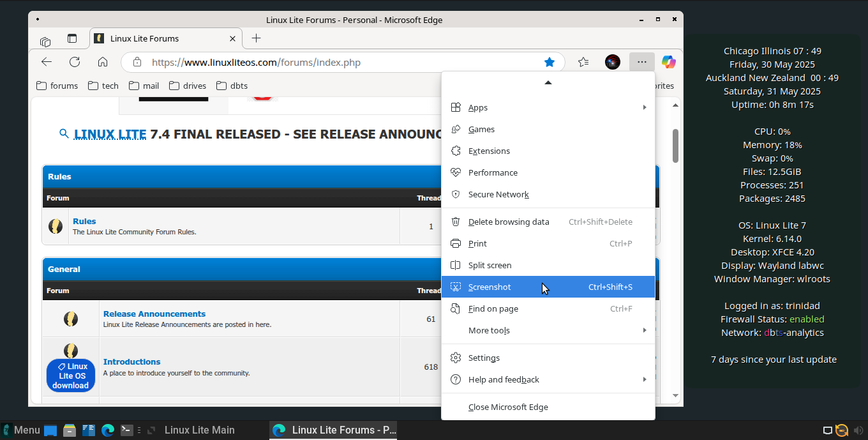Open the Linux Lite Menu button

(x=22, y=430)
